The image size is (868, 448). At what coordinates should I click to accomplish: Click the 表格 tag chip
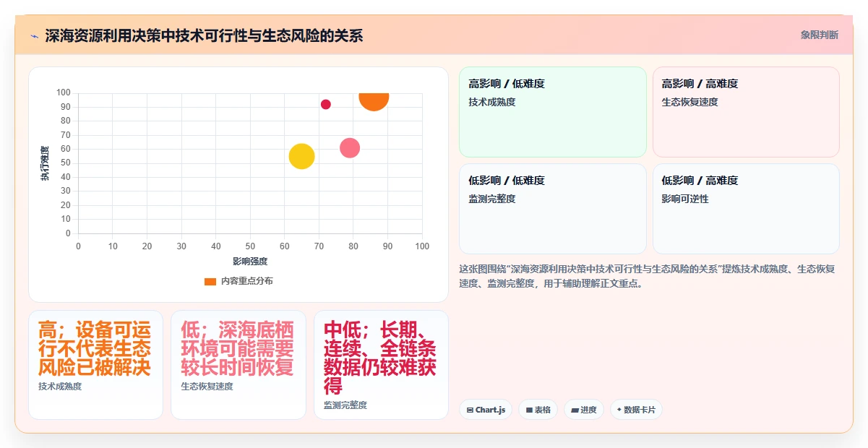(538, 410)
